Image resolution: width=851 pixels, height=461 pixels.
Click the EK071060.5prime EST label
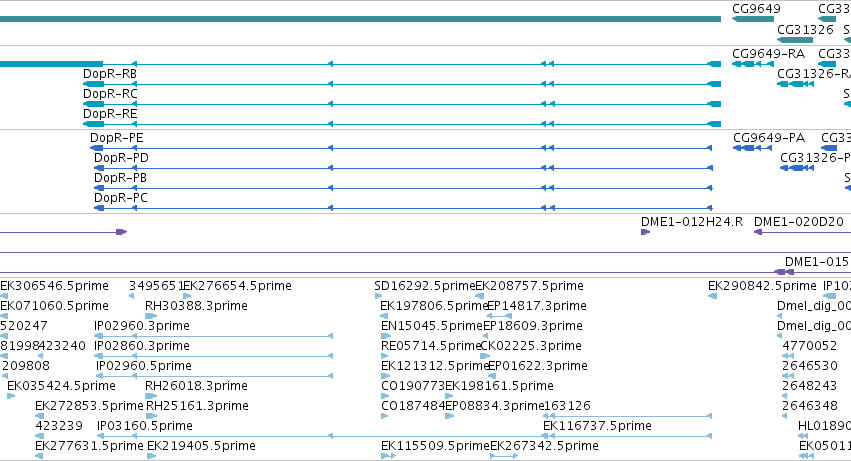tap(54, 306)
